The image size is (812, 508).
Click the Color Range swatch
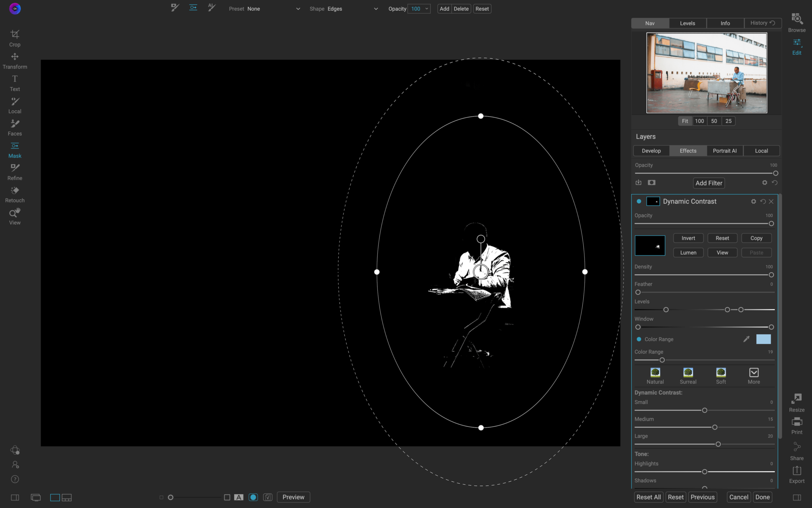764,339
